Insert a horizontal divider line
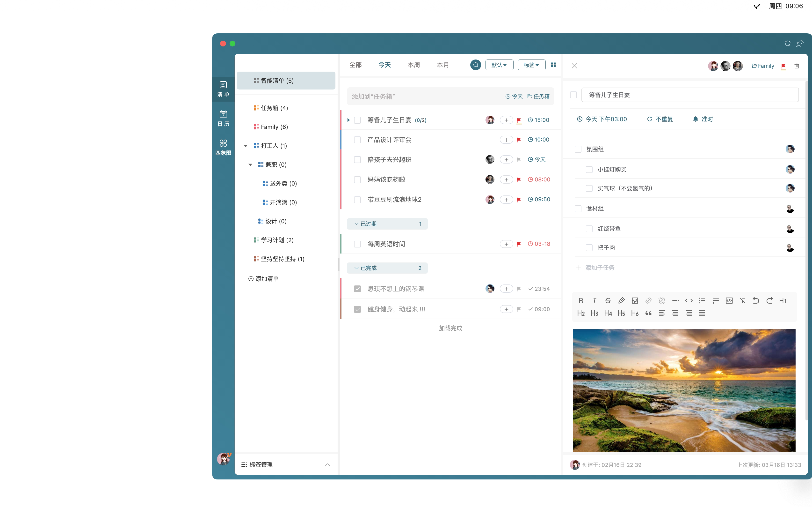 [x=675, y=301]
